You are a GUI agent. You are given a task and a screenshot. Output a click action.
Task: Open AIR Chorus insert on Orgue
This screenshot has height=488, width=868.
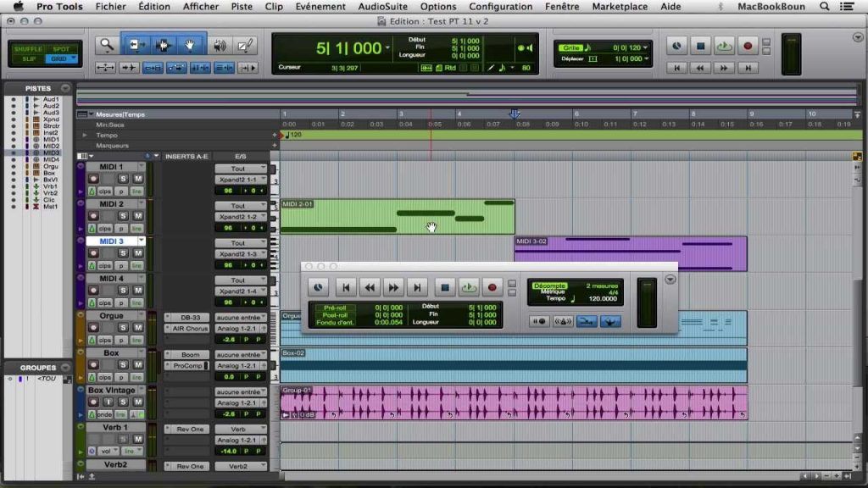coord(190,328)
